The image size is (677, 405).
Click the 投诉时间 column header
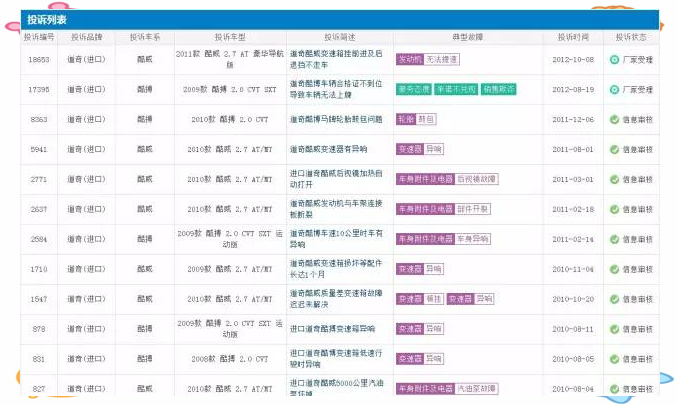coord(573,37)
